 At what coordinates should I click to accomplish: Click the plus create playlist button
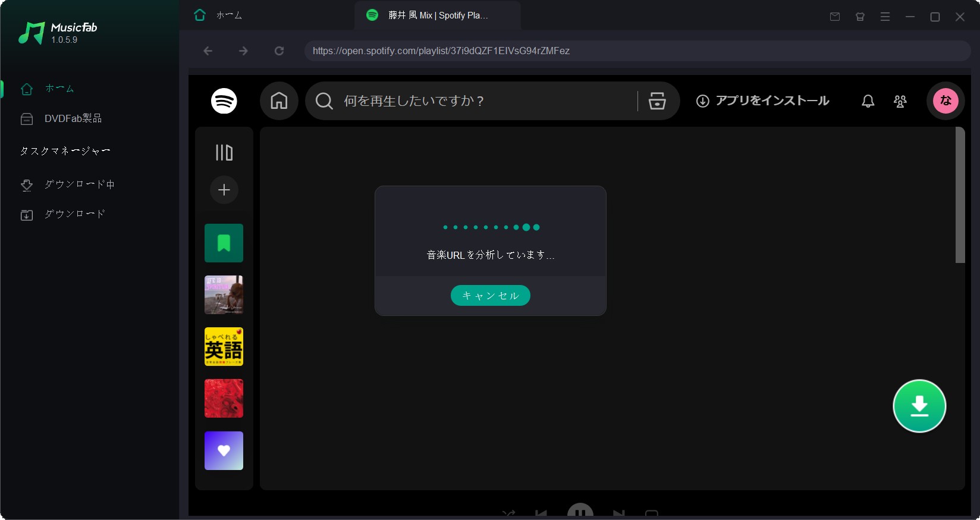[224, 190]
